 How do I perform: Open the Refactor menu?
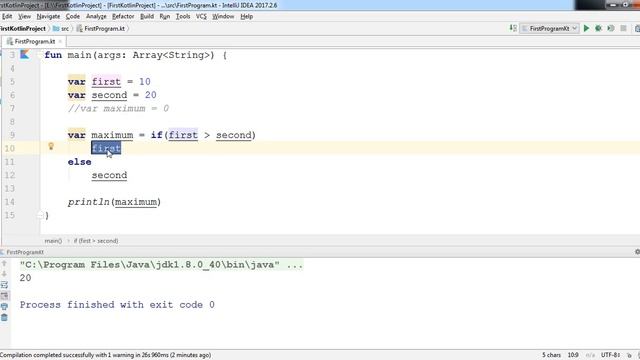(123, 16)
